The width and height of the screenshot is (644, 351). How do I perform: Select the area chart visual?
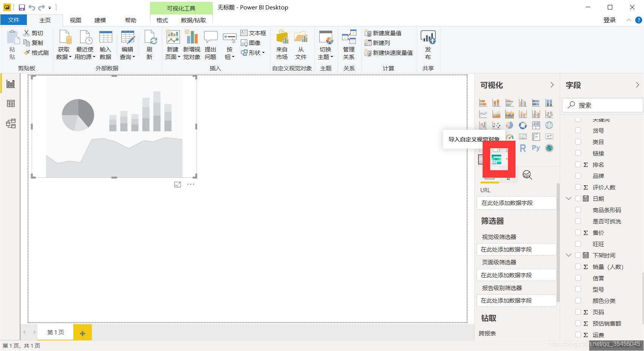click(x=496, y=114)
